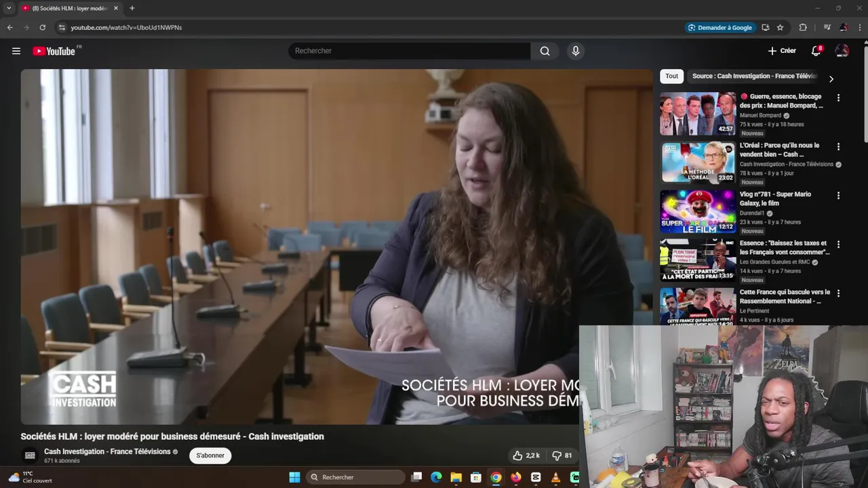Viewport: 868px width, 488px height.
Task: Like the video with thumbs up
Action: [x=526, y=455]
